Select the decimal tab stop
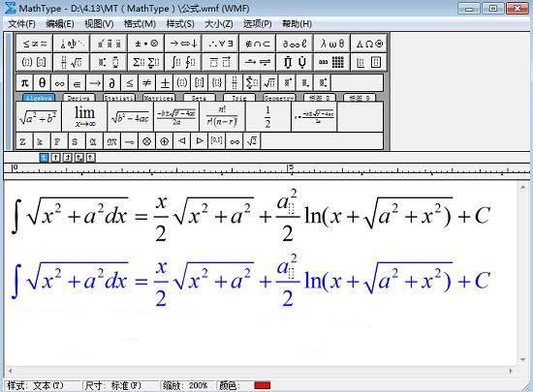533x392 pixels. [x=90, y=158]
